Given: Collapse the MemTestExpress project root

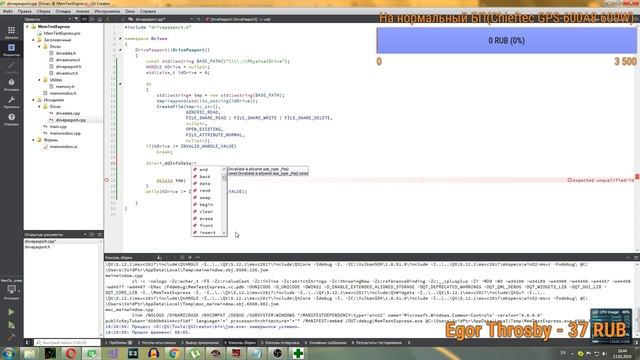Looking at the screenshot, I should 28,27.
